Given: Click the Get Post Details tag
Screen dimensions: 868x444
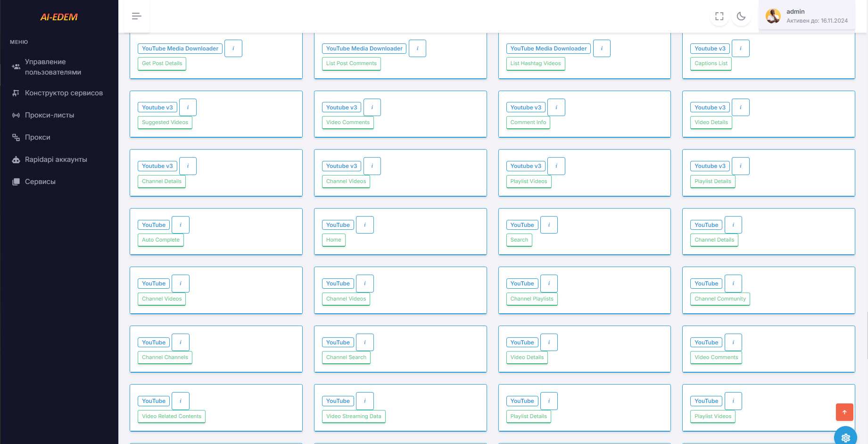Looking at the screenshot, I should tap(162, 64).
